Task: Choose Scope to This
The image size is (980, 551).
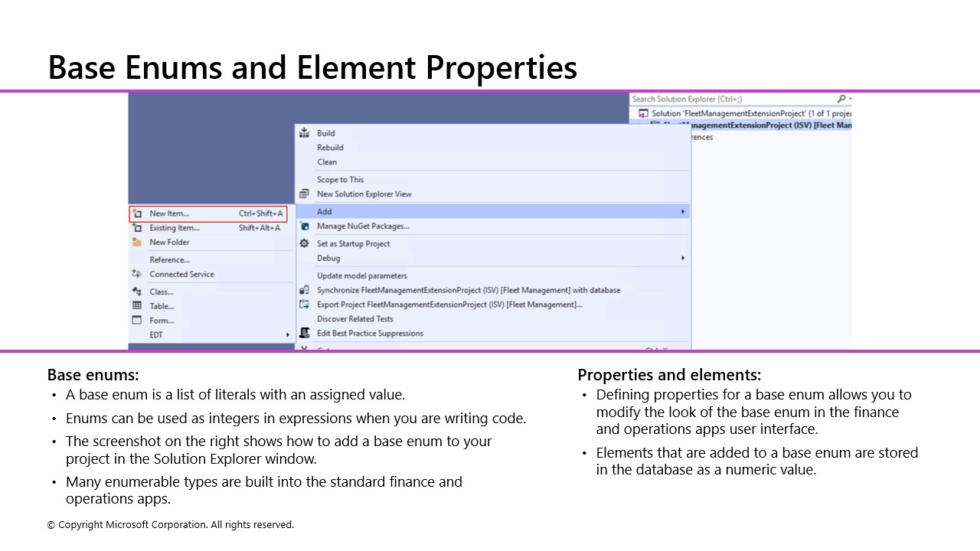Action: click(340, 179)
